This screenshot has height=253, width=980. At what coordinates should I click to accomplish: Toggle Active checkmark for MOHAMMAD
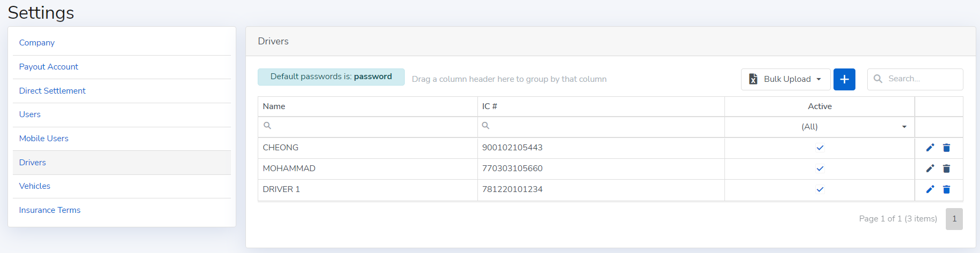(x=820, y=168)
